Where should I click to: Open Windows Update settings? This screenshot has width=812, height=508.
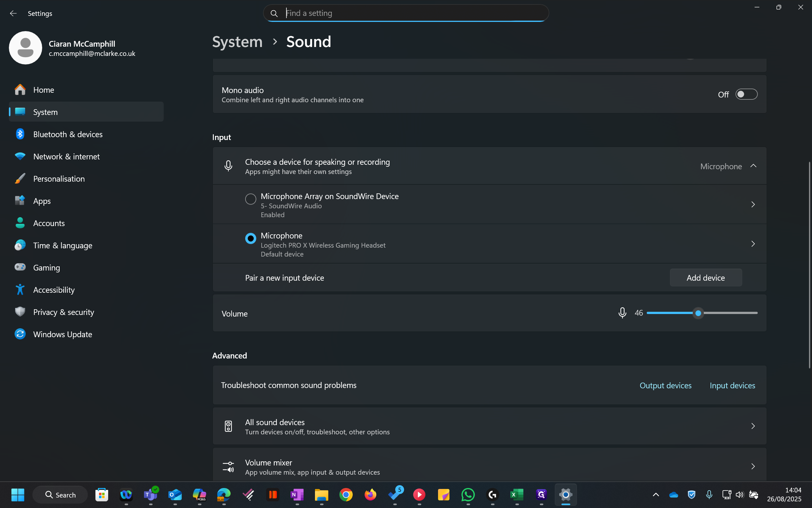click(x=86, y=334)
